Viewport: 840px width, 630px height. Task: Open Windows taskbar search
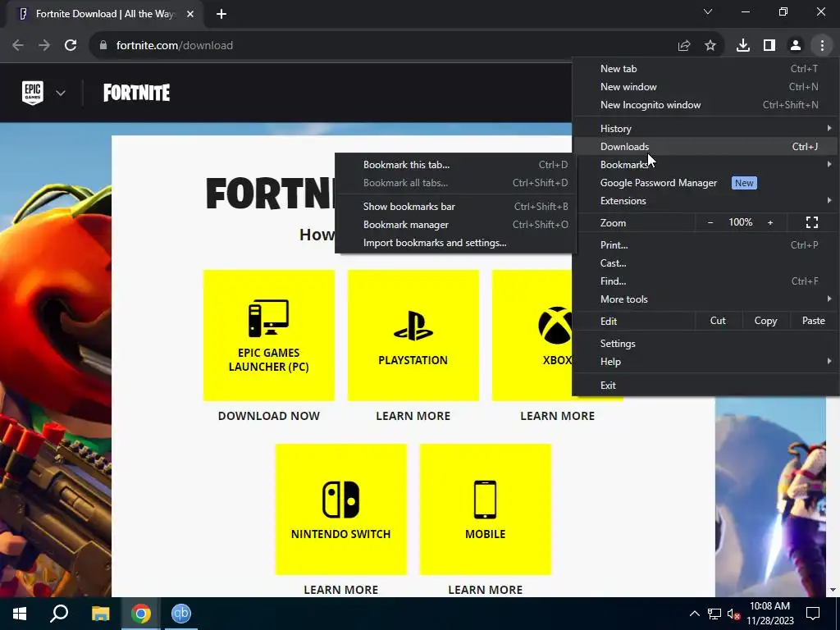(59, 614)
